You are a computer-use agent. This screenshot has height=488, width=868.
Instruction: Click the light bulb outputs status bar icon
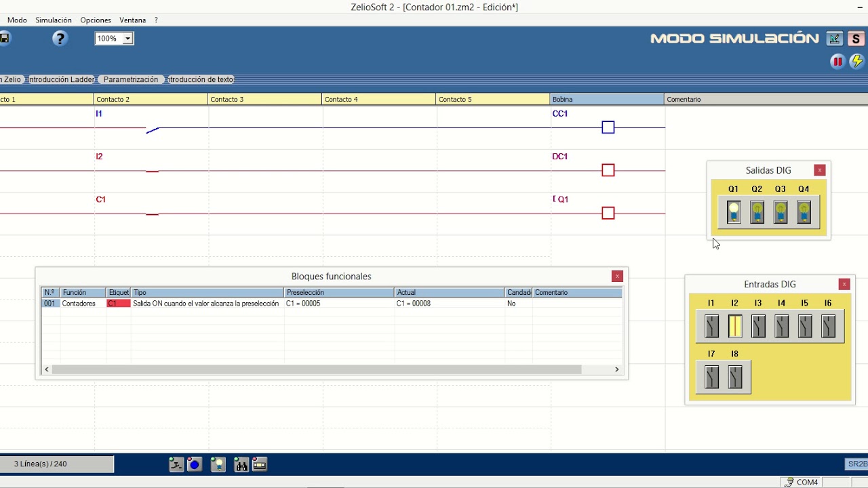[218, 464]
